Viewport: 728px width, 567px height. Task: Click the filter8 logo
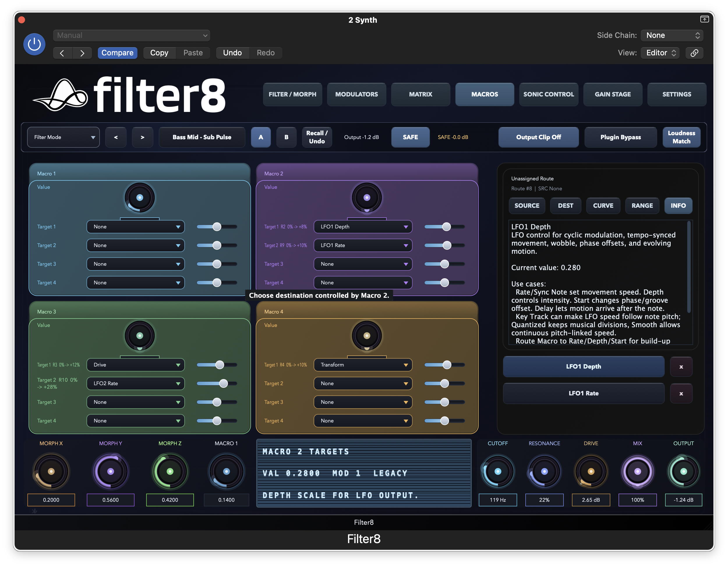coord(129,95)
